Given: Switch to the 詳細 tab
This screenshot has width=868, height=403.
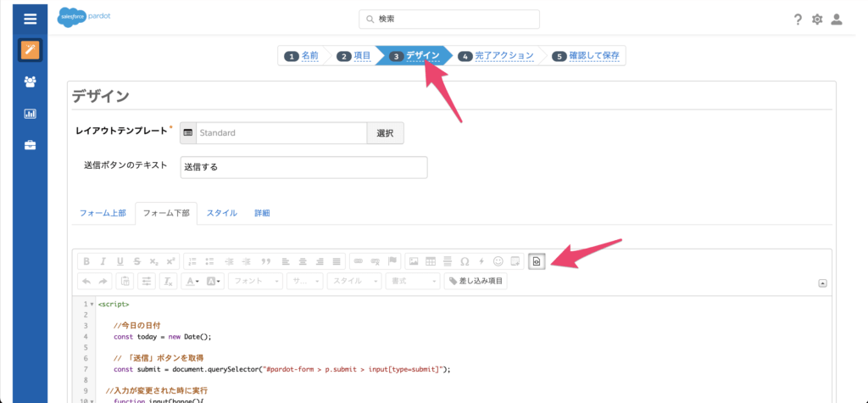Looking at the screenshot, I should coord(263,214).
